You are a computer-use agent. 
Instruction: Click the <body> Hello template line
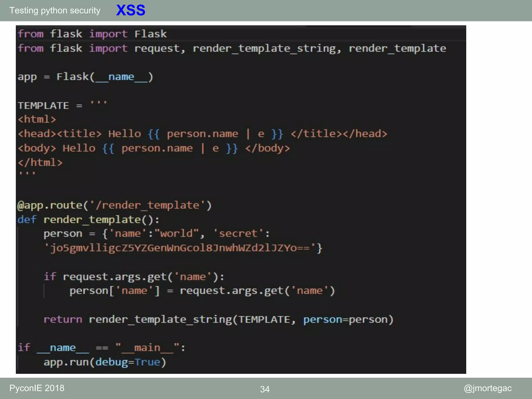(x=154, y=148)
